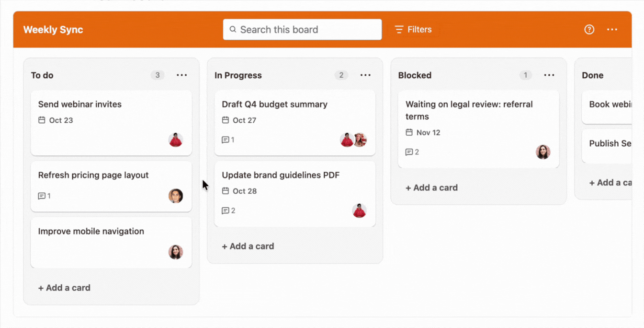Click the Blocked column count badge
The height and width of the screenshot is (328, 644).
point(525,75)
